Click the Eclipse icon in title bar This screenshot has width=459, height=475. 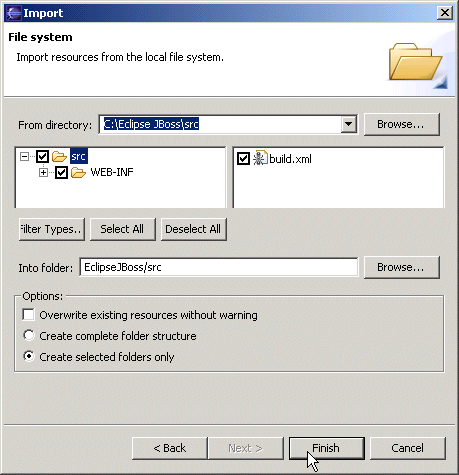click(x=14, y=13)
